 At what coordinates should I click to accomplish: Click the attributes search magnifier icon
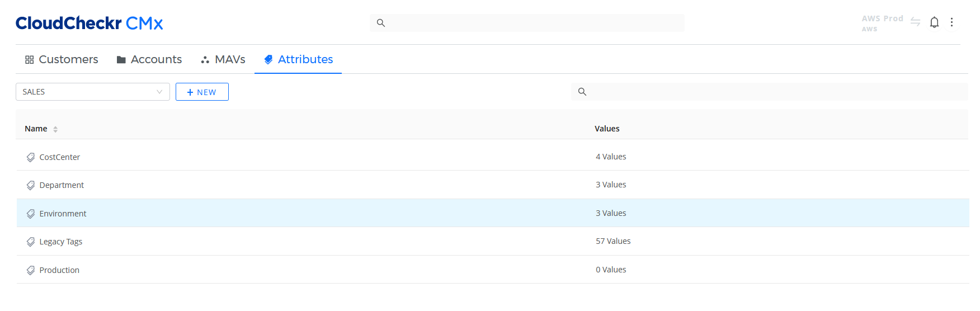coord(582,92)
